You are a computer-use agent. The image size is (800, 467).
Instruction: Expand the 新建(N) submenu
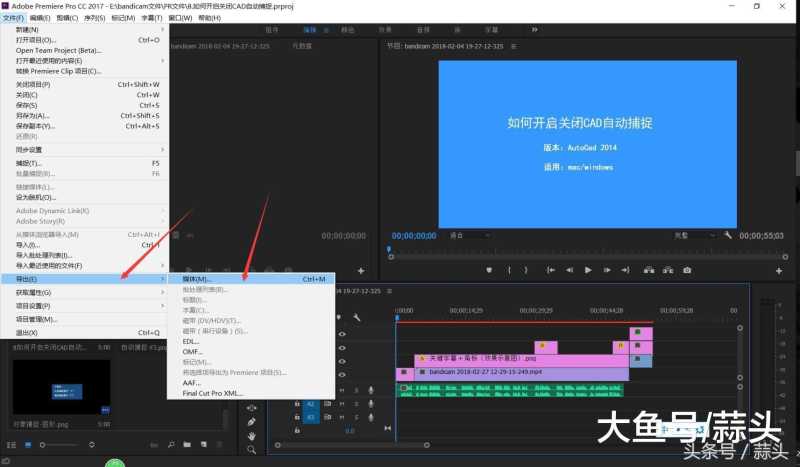(x=84, y=30)
